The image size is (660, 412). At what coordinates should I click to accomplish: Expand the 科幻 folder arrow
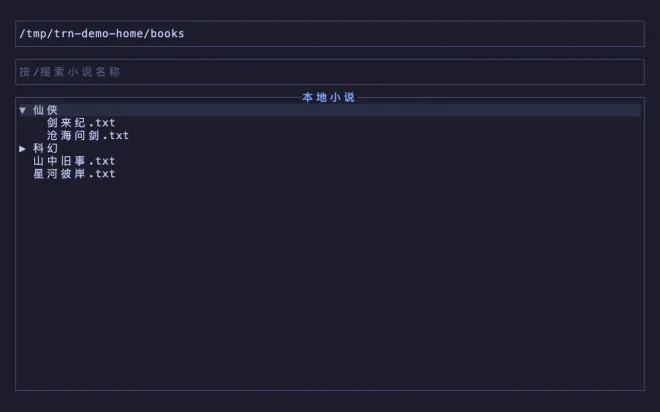[23, 149]
